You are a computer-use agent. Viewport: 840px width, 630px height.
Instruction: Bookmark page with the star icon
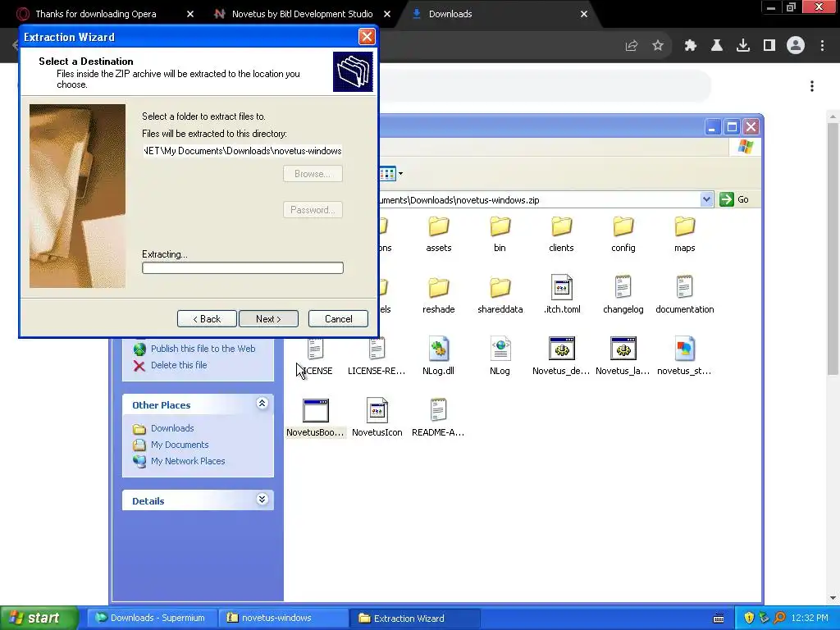pyautogui.click(x=658, y=46)
